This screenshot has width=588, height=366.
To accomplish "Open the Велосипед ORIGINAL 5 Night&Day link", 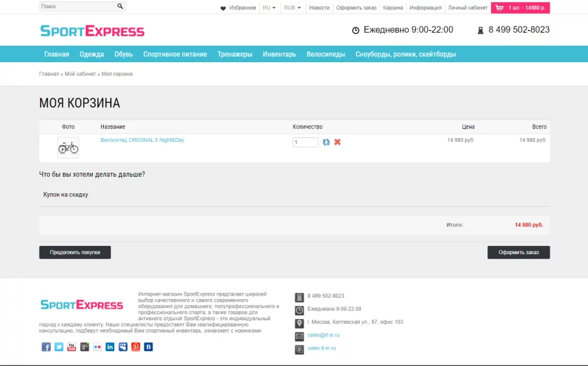I will [142, 140].
